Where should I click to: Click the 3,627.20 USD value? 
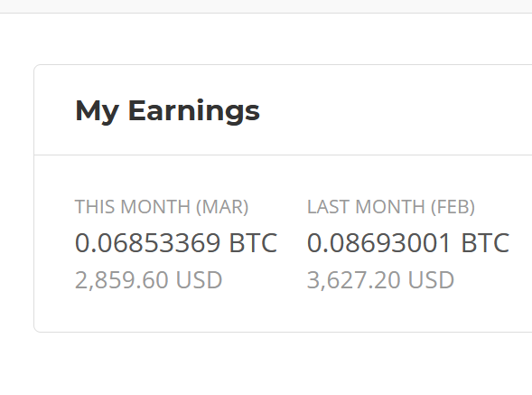tap(380, 280)
